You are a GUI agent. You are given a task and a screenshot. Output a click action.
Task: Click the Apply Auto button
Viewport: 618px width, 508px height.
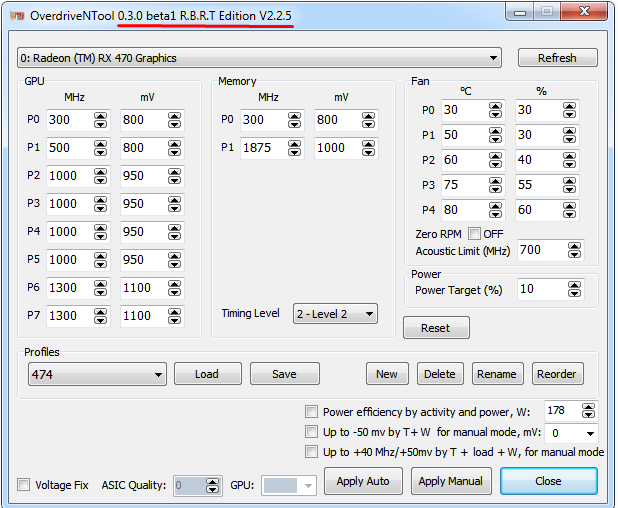pyautogui.click(x=363, y=481)
